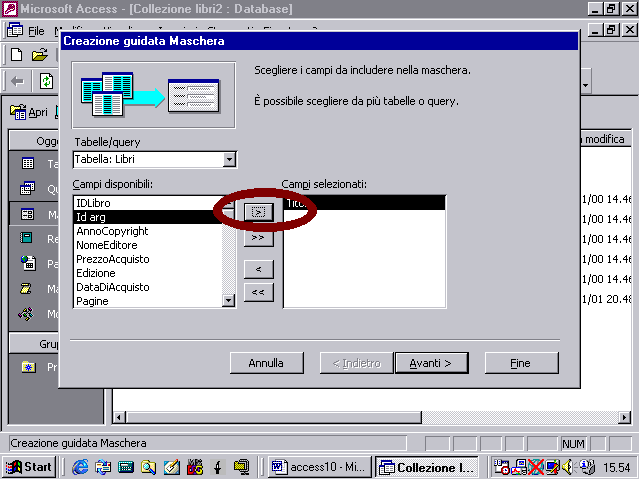Click the speaker volume tray icon
The width and height of the screenshot is (639, 479).
pyautogui.click(x=568, y=467)
